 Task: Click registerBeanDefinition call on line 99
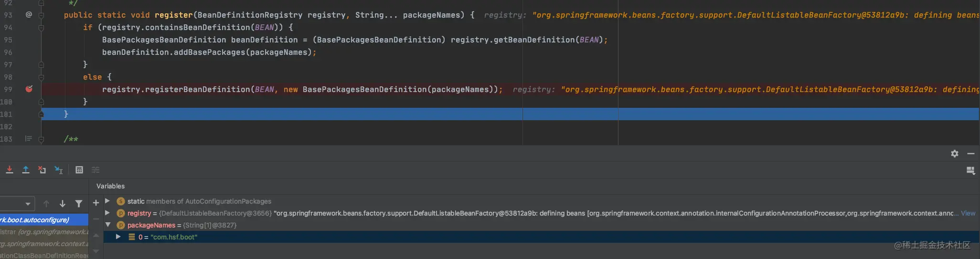click(197, 89)
